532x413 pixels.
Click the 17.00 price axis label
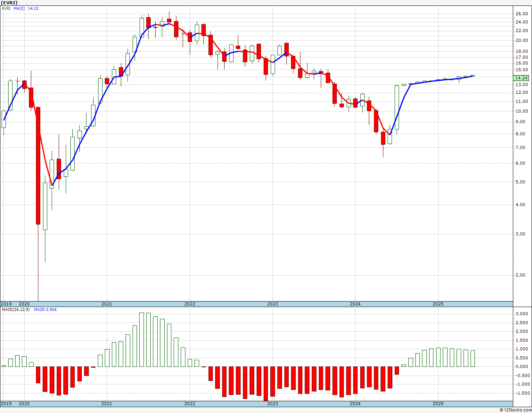coord(522,57)
